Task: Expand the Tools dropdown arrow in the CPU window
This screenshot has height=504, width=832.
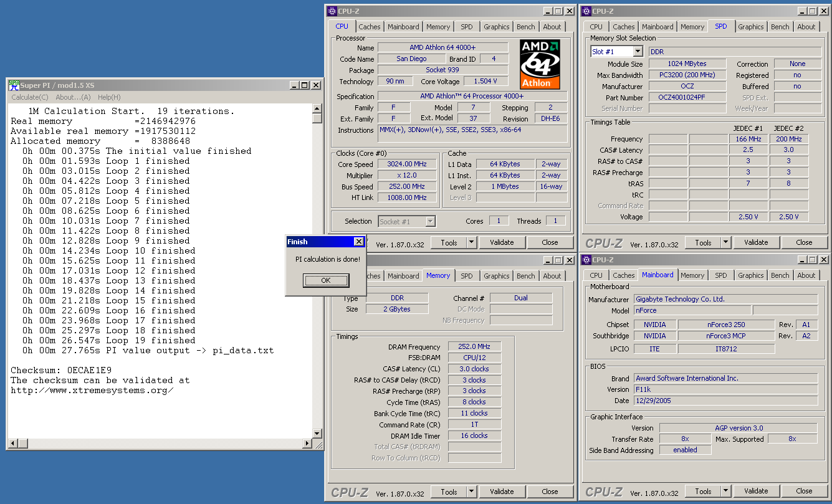Action: (471, 242)
